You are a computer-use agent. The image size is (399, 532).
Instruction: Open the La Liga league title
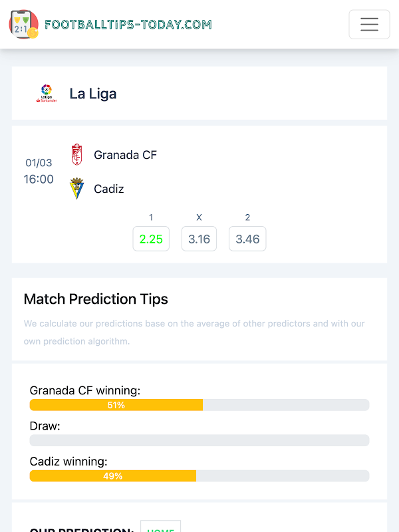93,94
